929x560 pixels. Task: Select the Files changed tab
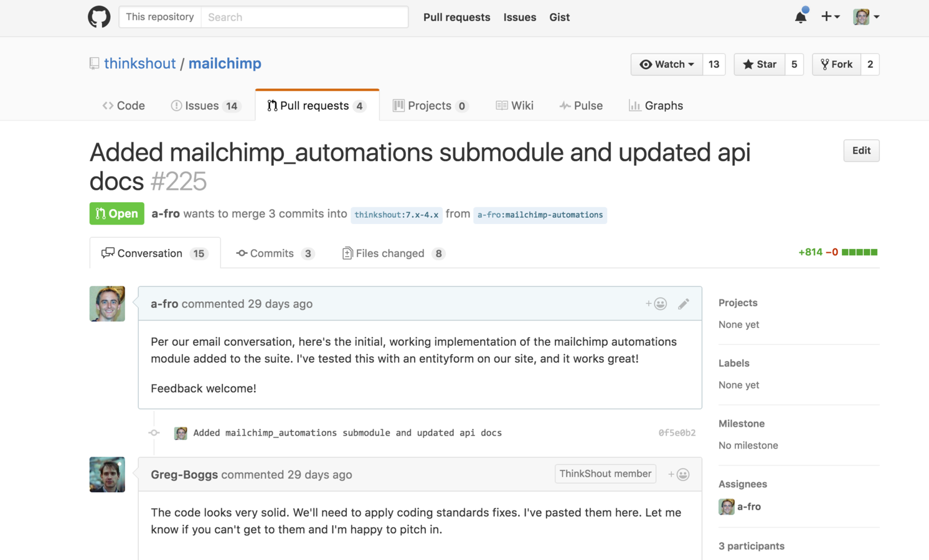394,253
